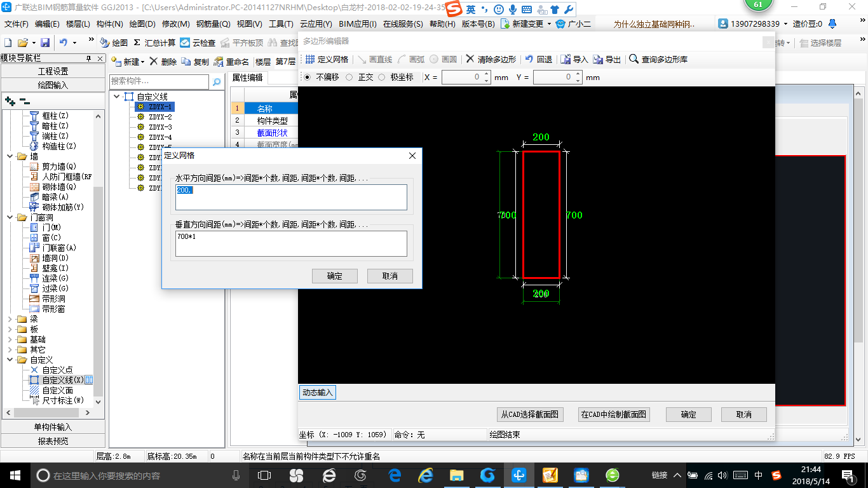Toggle the 动态输入 button
The width and height of the screenshot is (868, 488).
pyautogui.click(x=317, y=393)
